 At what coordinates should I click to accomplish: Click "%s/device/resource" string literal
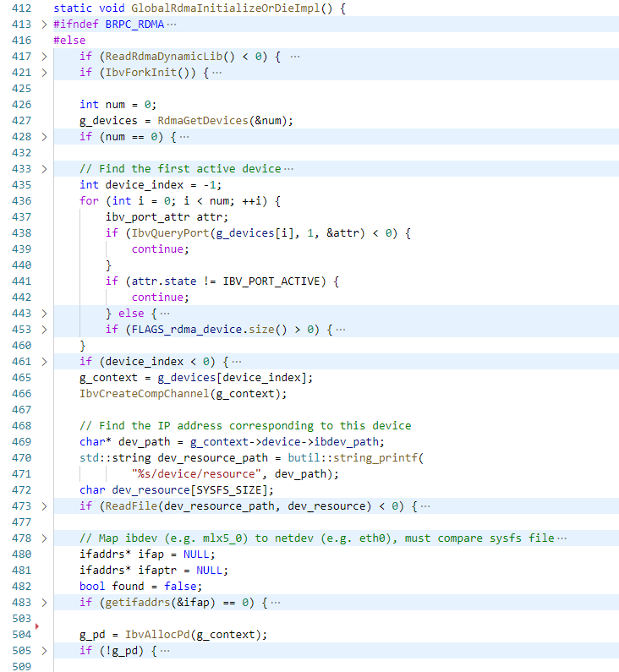click(x=196, y=474)
